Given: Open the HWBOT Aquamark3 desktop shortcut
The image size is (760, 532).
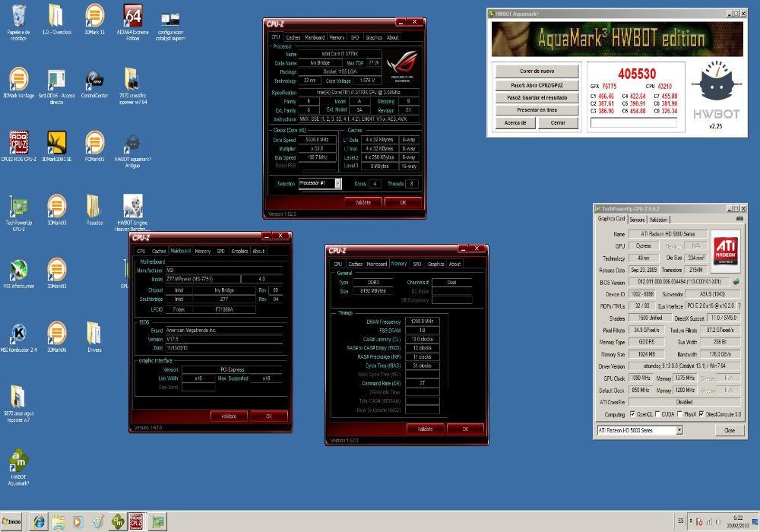Looking at the screenshot, I should tap(18, 467).
